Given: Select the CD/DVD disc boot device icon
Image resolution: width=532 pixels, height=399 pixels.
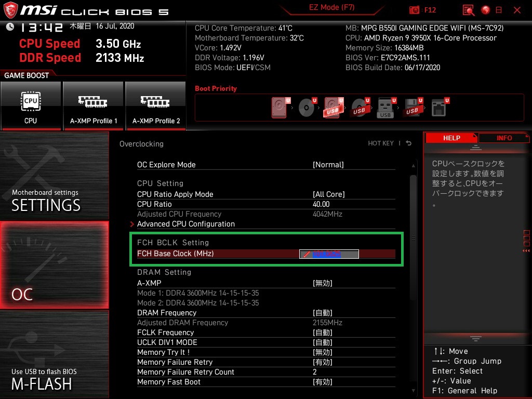Looking at the screenshot, I should pos(308,108).
